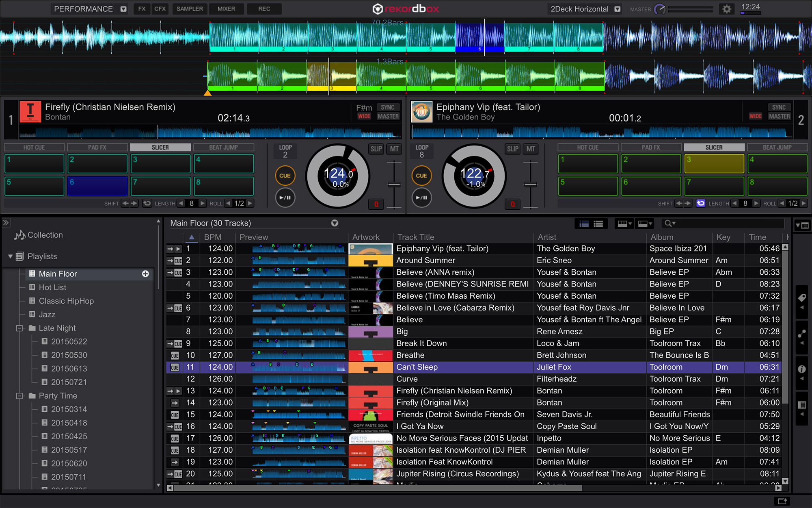Open the 2Deck Horizontal layout dropdown

[x=622, y=9]
